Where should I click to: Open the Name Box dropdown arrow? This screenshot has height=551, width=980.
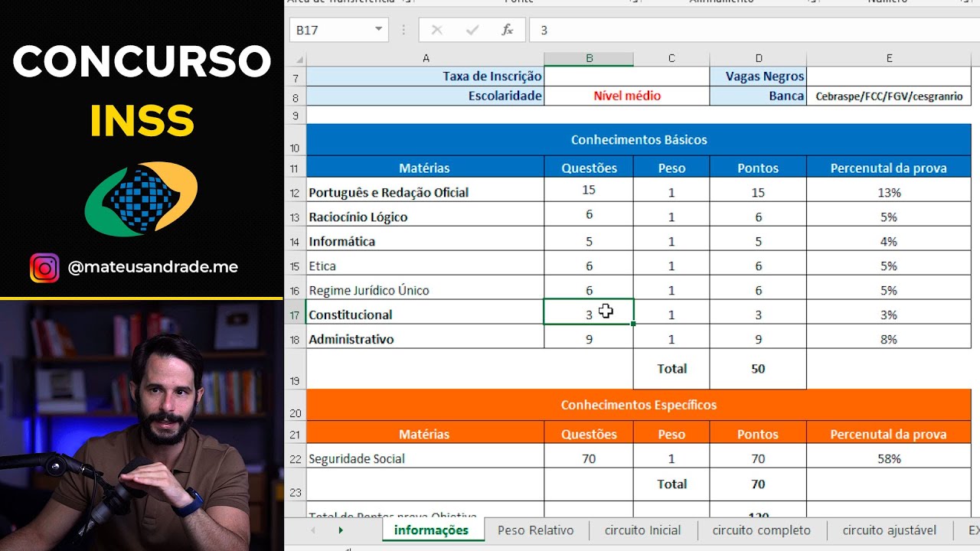[x=378, y=30]
